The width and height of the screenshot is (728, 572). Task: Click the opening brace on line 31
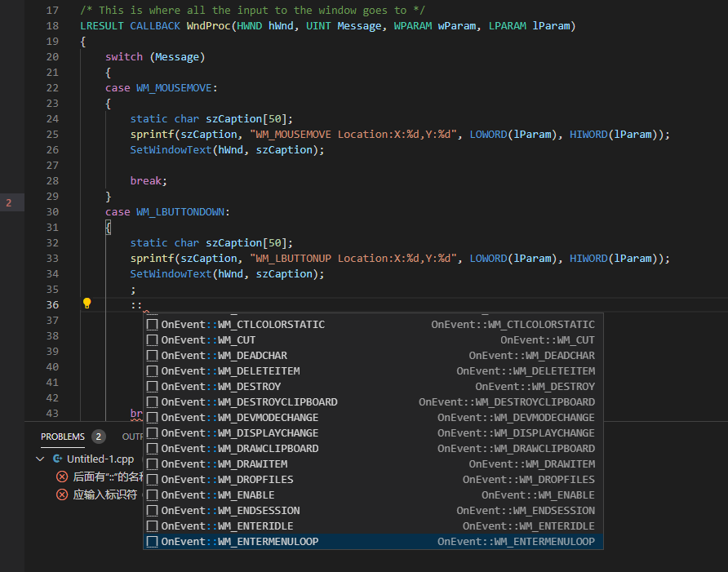109,228
